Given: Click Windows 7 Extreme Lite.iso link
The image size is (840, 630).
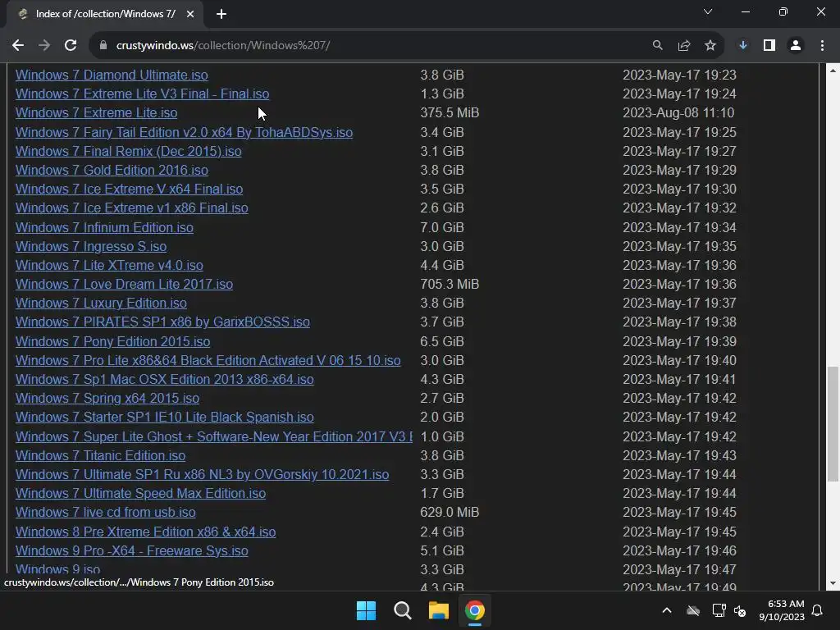Looking at the screenshot, I should [97, 113].
